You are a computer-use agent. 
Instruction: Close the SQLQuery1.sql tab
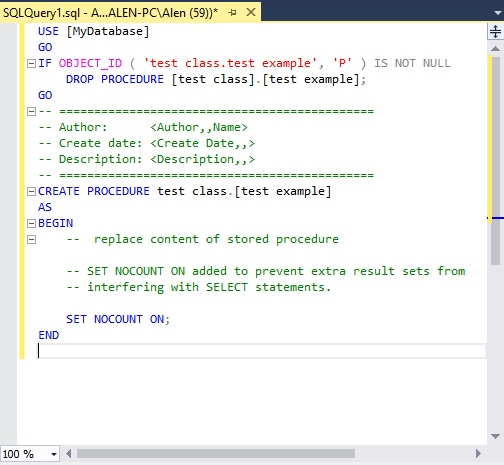click(x=251, y=12)
